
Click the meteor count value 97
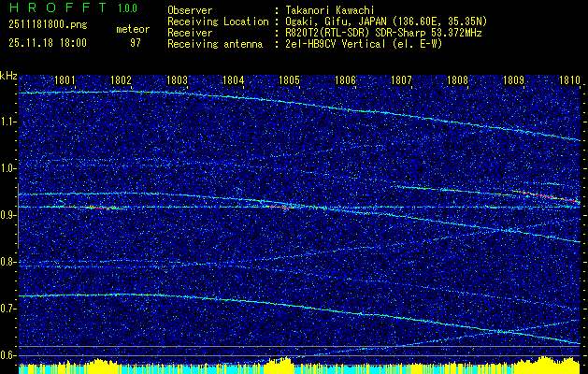tap(136, 43)
